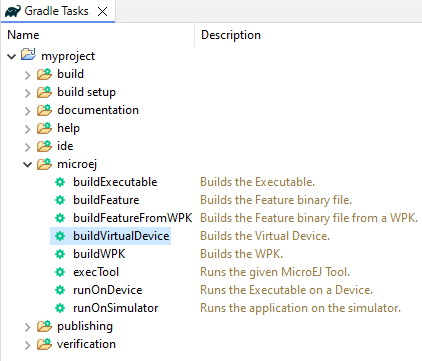Expand the ide task group
The height and width of the screenshot is (361, 422).
click(28, 147)
